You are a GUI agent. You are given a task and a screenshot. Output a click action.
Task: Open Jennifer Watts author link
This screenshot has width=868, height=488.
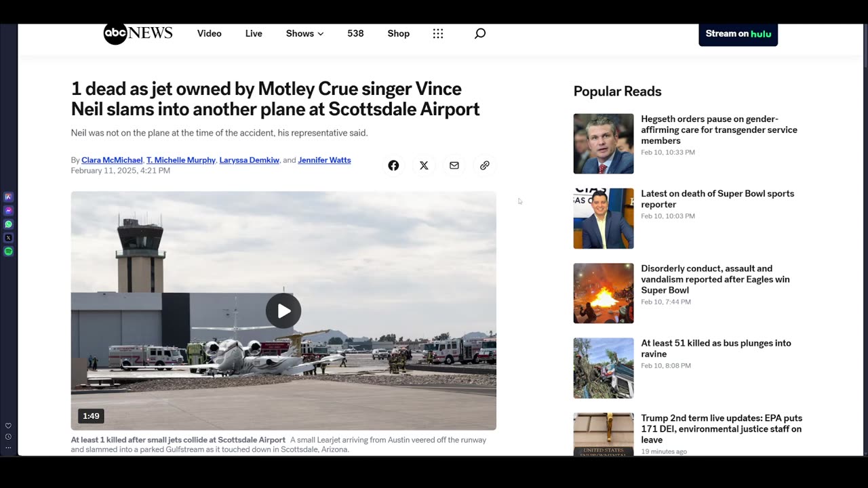pyautogui.click(x=324, y=160)
